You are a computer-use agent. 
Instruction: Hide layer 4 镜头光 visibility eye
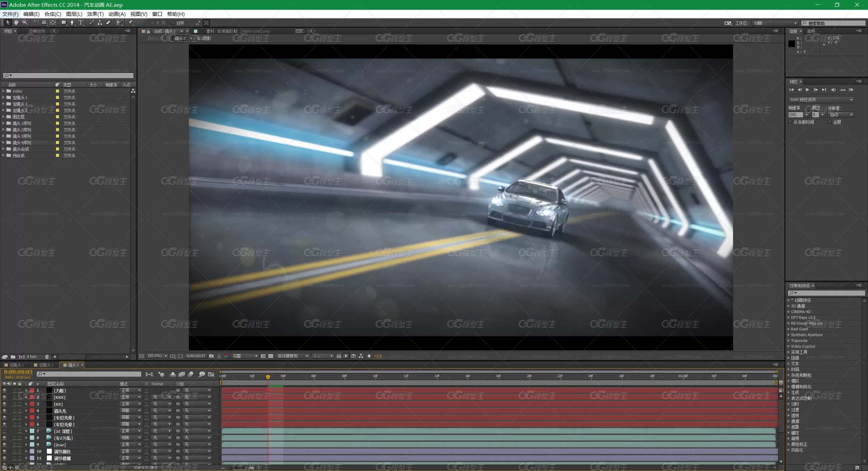tap(5, 411)
